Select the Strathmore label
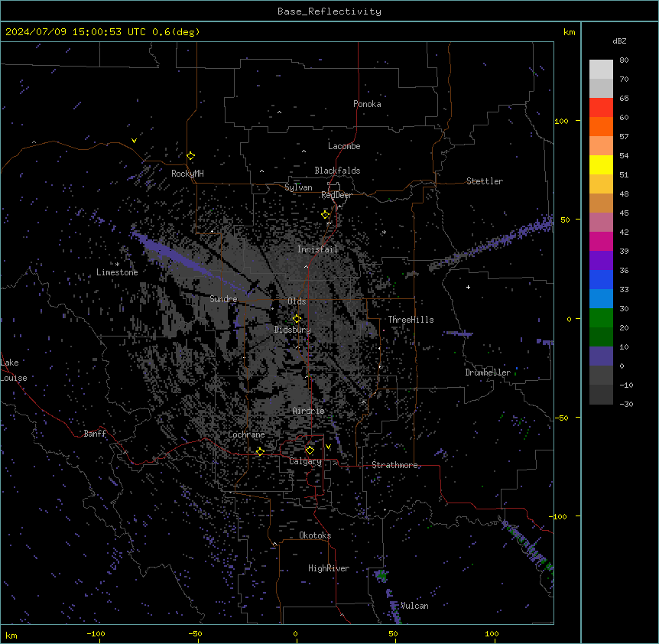This screenshot has height=644, width=659. point(394,465)
